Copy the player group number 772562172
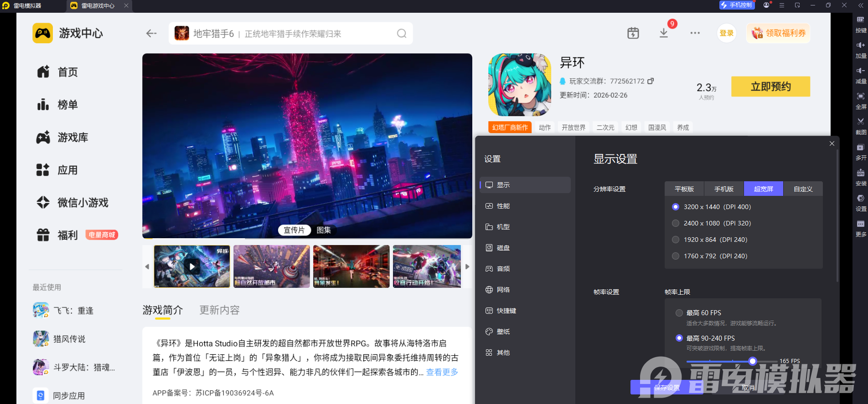The image size is (868, 404). 651,81
